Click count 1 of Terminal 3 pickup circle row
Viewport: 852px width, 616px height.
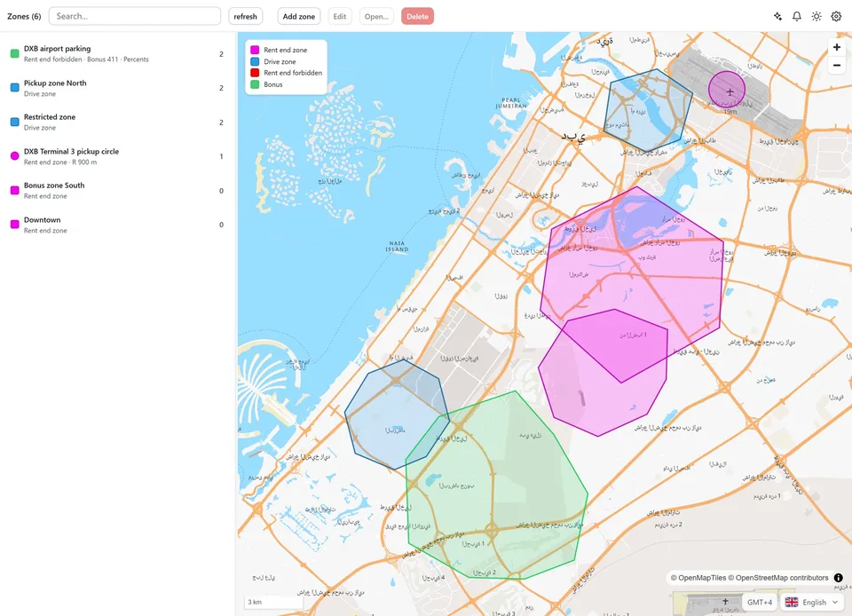221,156
